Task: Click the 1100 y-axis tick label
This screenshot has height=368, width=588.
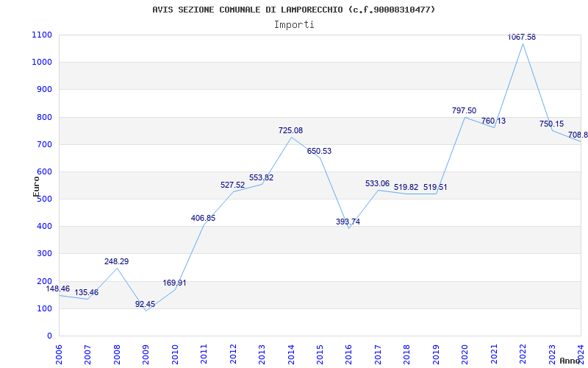Action: click(x=42, y=35)
